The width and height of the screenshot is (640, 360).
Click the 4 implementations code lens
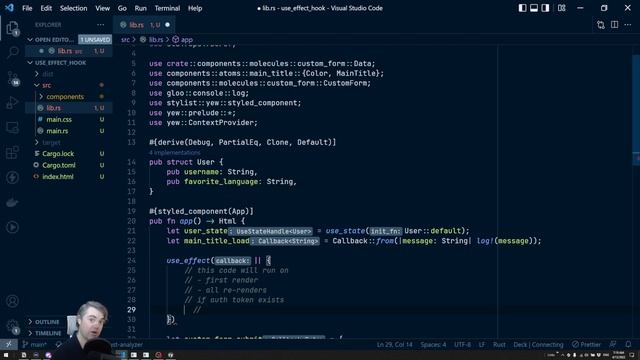[174, 153]
